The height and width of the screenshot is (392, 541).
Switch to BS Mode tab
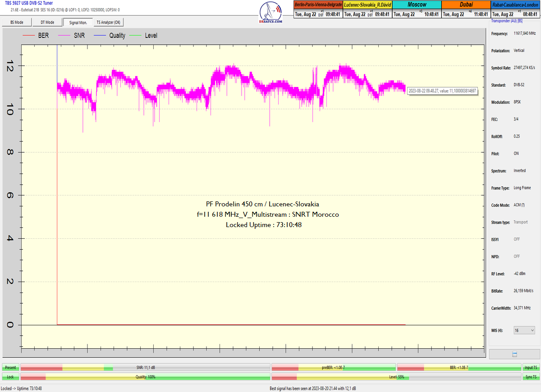coord(16,22)
